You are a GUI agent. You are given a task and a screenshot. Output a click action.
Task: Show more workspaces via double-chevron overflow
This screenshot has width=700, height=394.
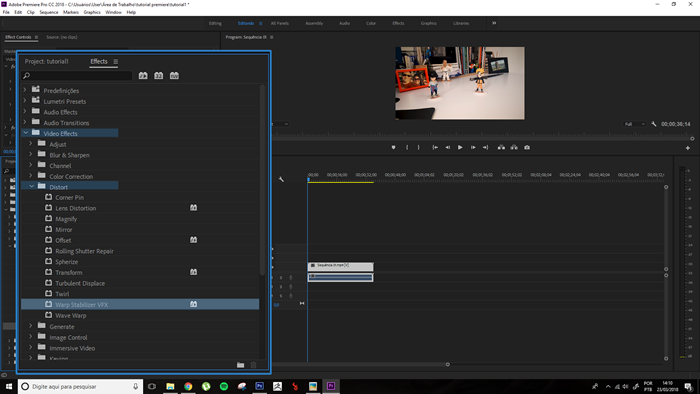(x=494, y=23)
